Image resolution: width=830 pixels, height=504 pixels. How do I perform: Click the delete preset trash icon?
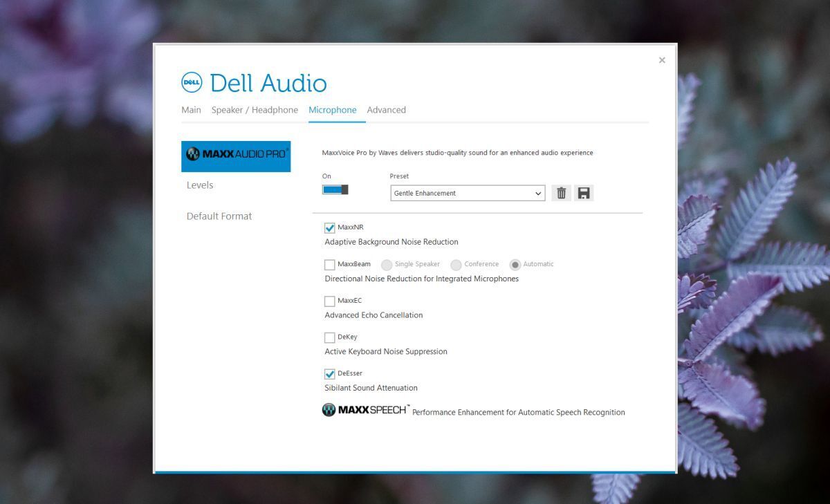[561, 193]
